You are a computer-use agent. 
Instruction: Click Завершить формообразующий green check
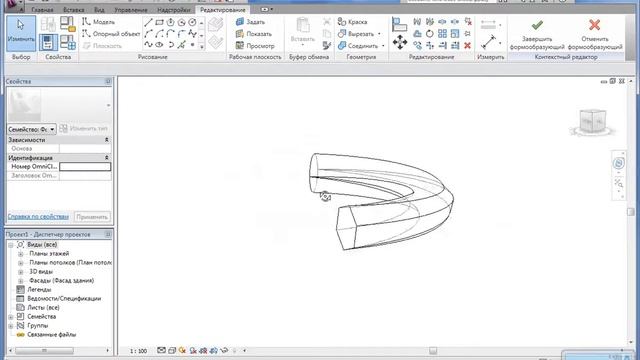[x=537, y=34]
